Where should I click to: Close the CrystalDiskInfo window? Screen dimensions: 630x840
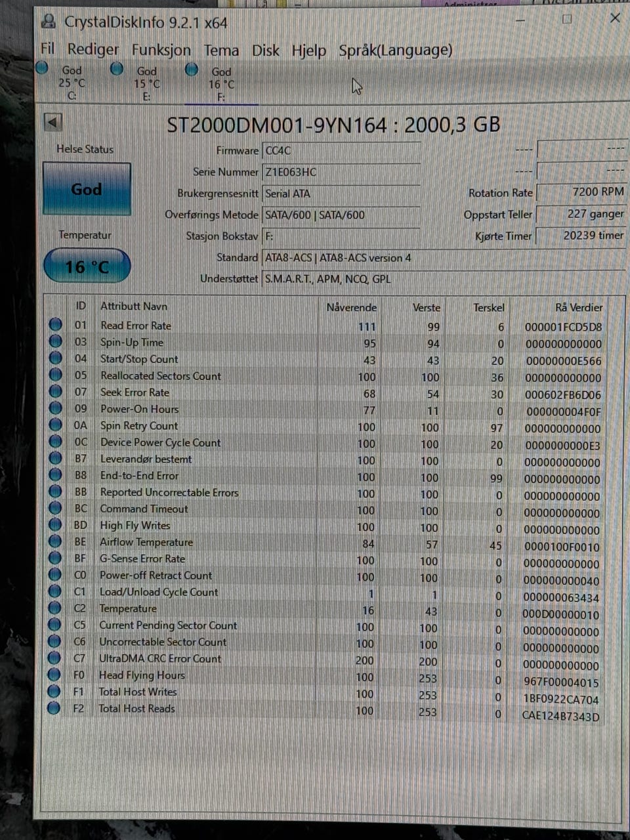tap(615, 18)
